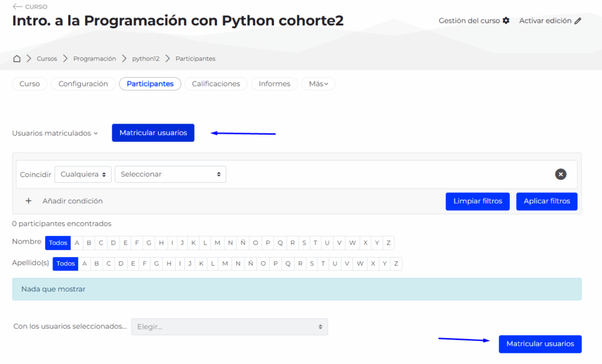This screenshot has width=602, height=364.
Task: Switch to the Calificaciones tab
Action: pyautogui.click(x=216, y=84)
